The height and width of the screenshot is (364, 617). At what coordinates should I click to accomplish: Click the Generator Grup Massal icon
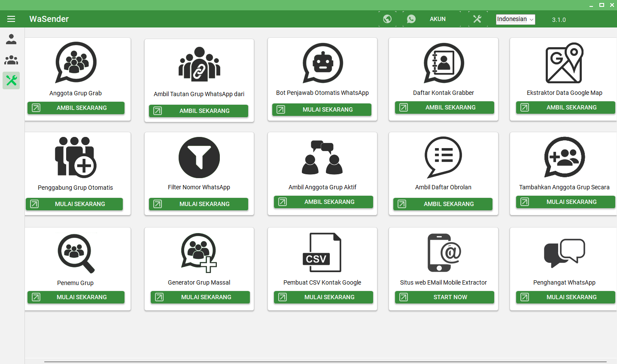click(x=199, y=253)
